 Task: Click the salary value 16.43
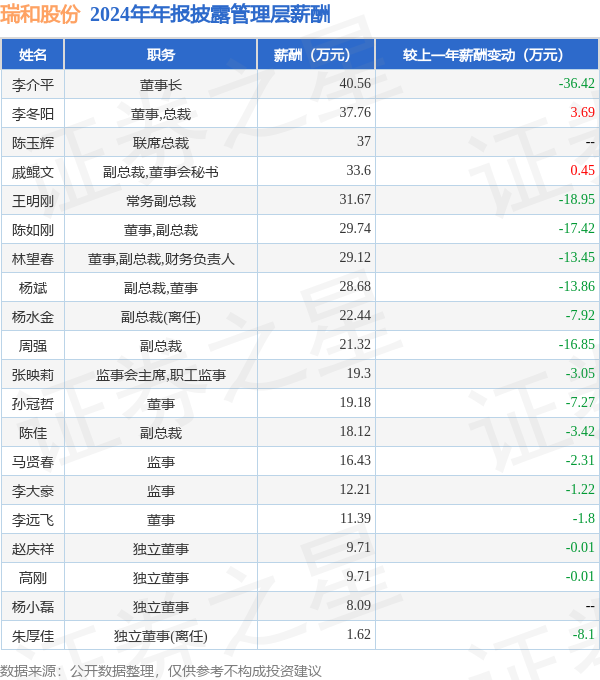[355, 460]
